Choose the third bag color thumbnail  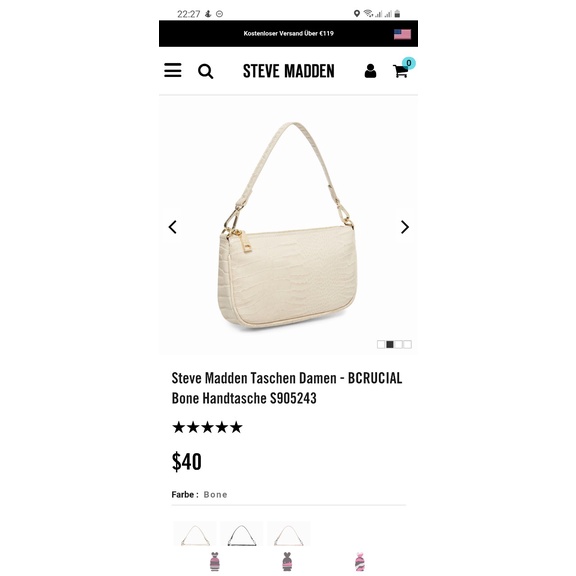[x=288, y=533]
